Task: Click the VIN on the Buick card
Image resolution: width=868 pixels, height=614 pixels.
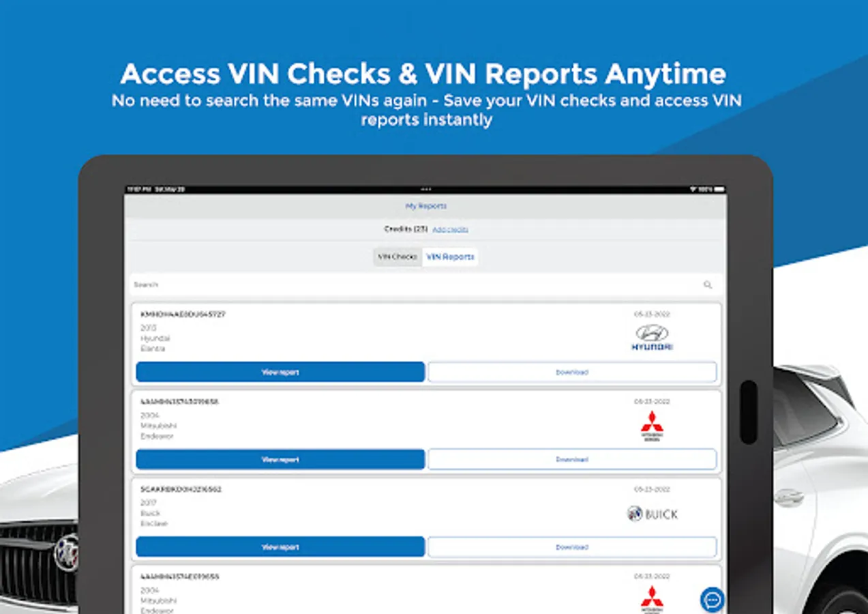Action: (181, 489)
